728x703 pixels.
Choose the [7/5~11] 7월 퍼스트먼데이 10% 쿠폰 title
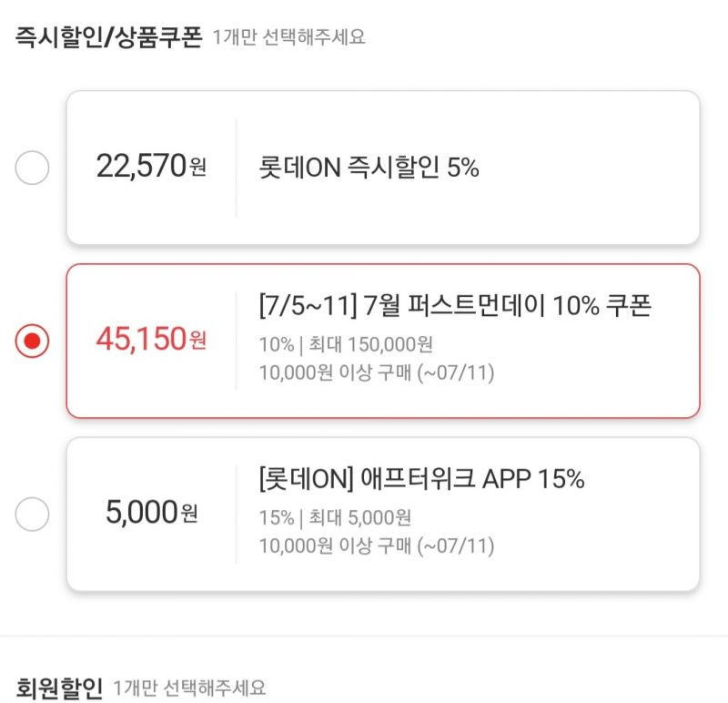click(x=455, y=305)
